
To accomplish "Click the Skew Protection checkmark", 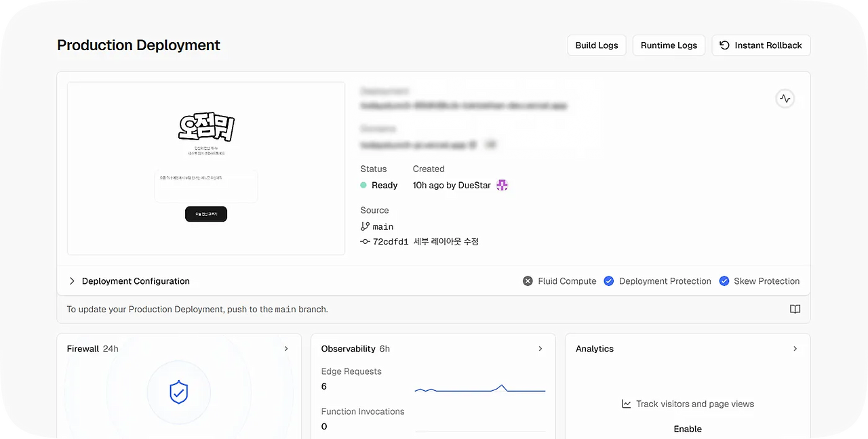I will coord(724,281).
